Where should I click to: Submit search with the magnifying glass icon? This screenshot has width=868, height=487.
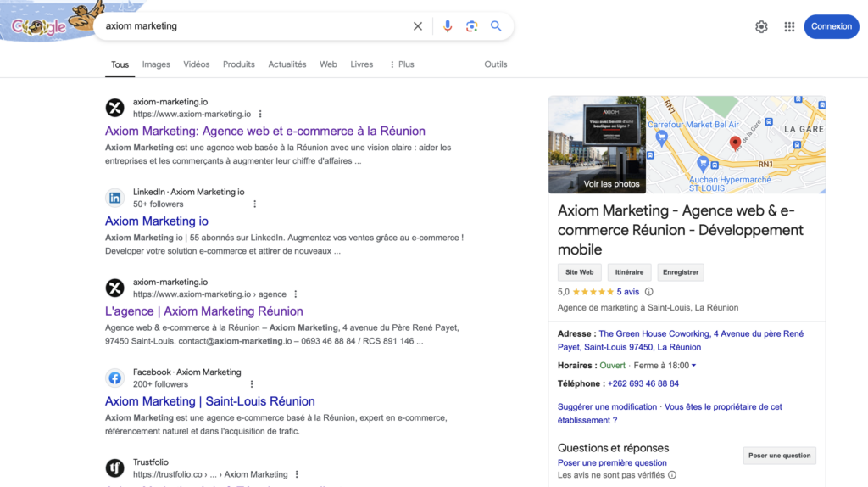click(x=496, y=26)
